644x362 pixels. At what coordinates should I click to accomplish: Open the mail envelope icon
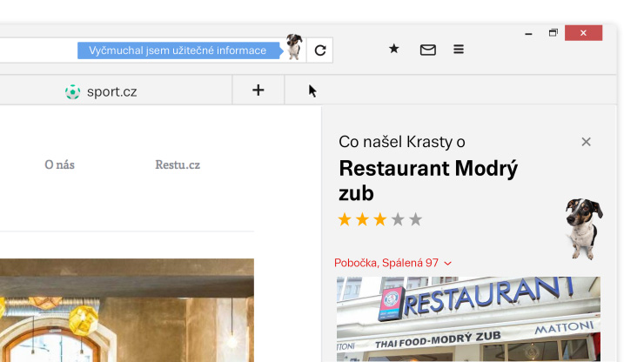tap(428, 50)
